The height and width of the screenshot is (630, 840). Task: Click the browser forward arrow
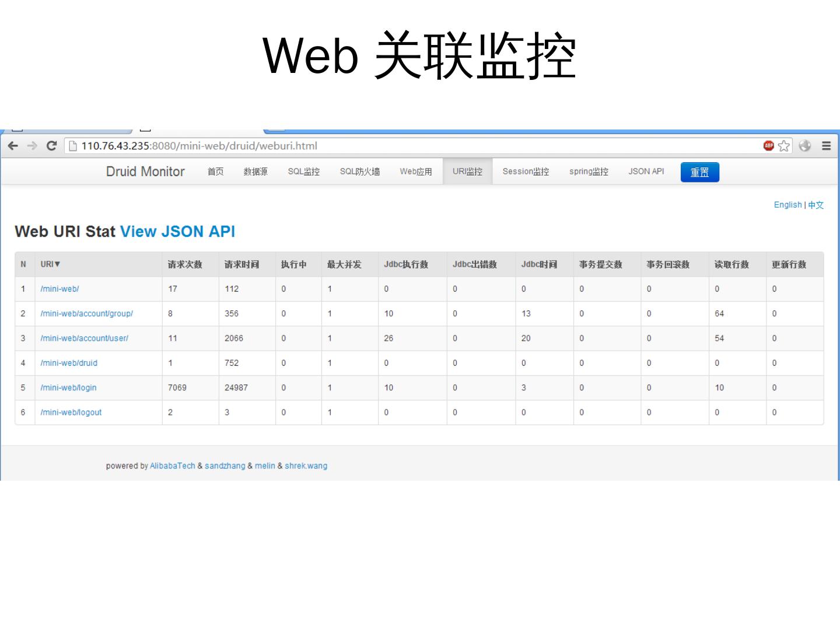point(32,146)
